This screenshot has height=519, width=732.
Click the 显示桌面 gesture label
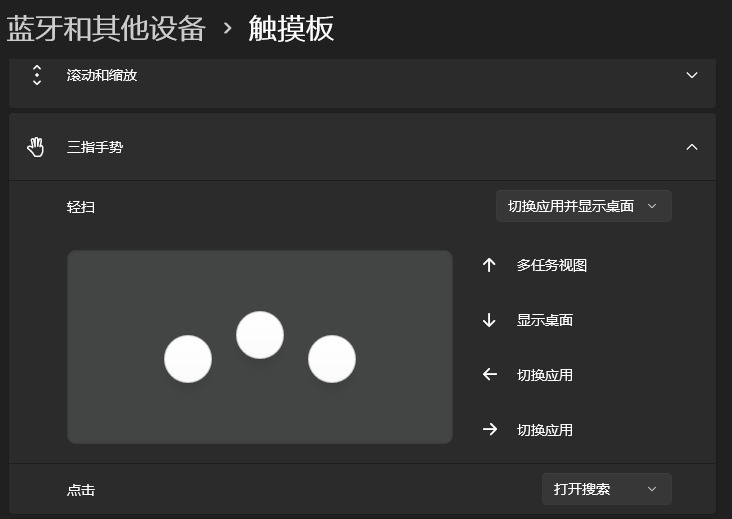(545, 320)
